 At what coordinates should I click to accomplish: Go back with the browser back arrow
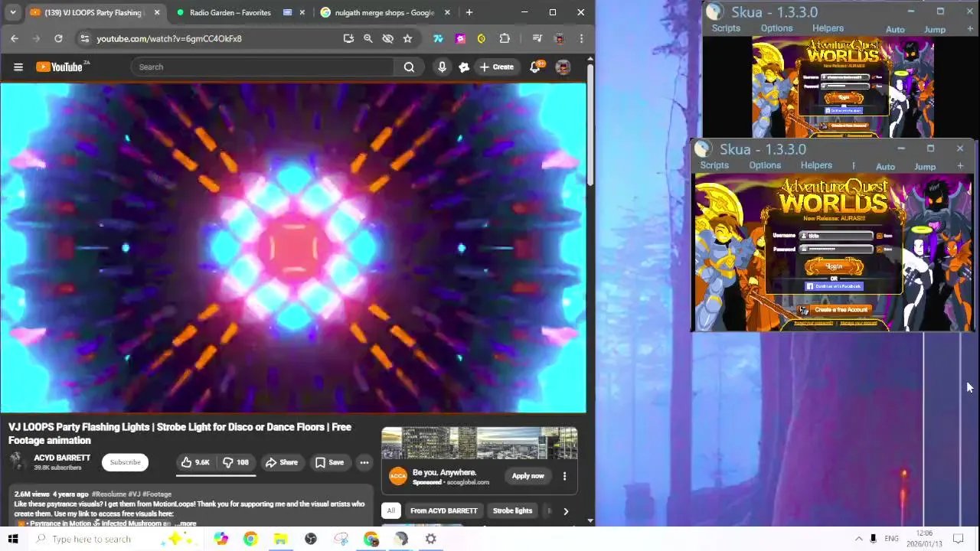(15, 38)
